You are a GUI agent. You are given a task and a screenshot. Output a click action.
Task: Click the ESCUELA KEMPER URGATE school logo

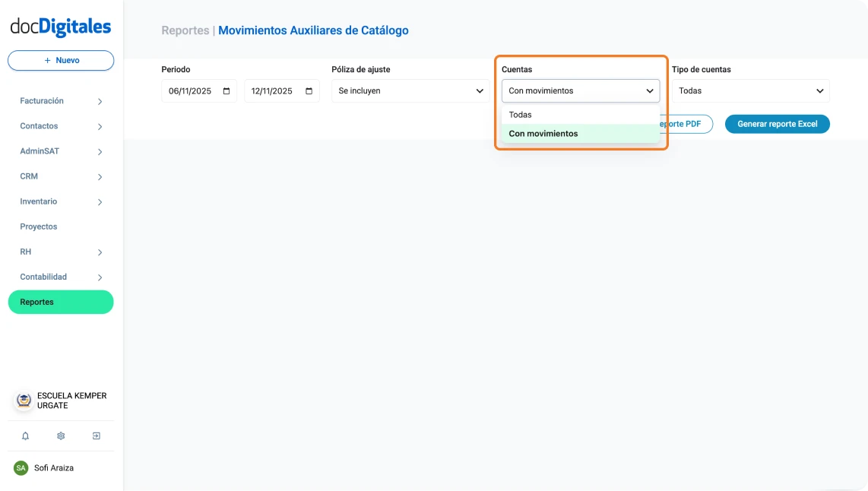(22, 400)
